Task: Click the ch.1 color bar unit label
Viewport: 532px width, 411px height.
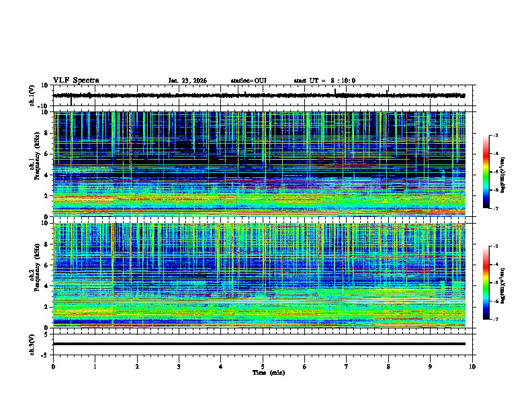Action: (502, 175)
